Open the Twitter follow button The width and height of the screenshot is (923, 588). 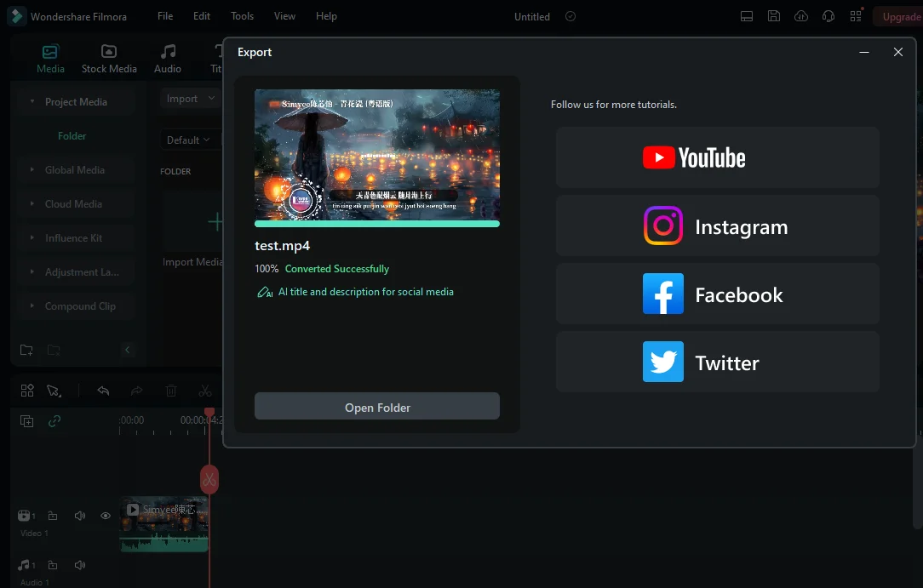718,363
